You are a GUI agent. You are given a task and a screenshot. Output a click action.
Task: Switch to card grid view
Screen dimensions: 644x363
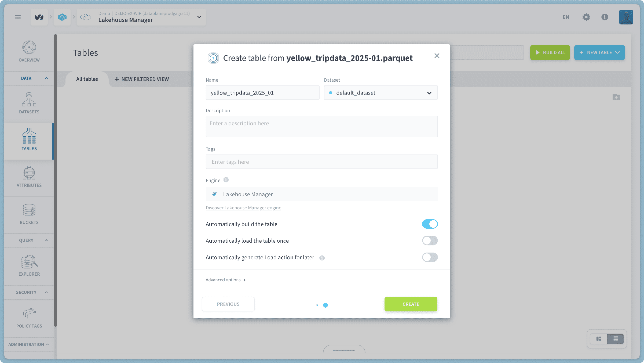pos(599,339)
